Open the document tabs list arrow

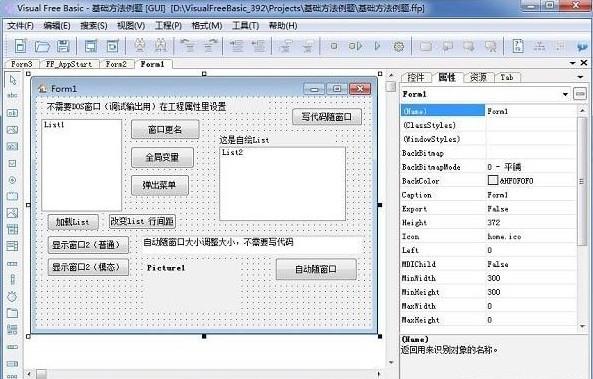(573, 63)
